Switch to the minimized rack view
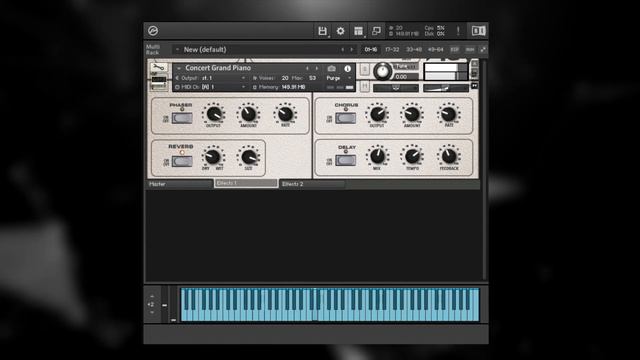 click(376, 31)
